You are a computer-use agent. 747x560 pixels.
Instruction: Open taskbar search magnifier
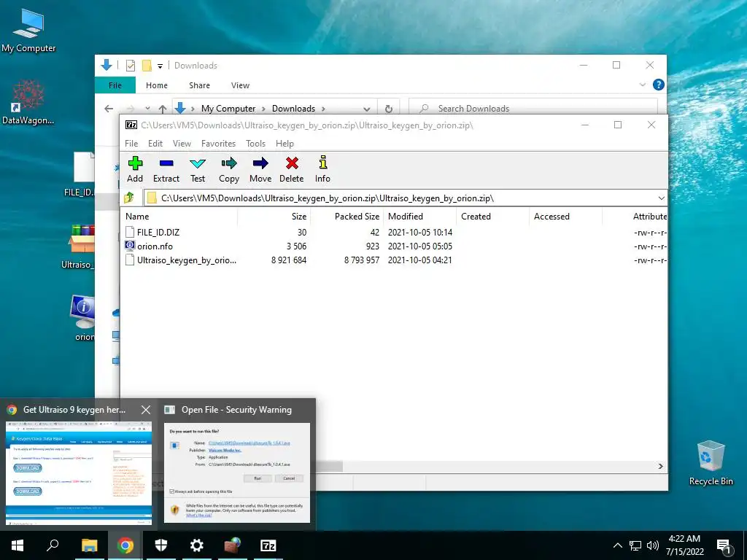point(53,545)
